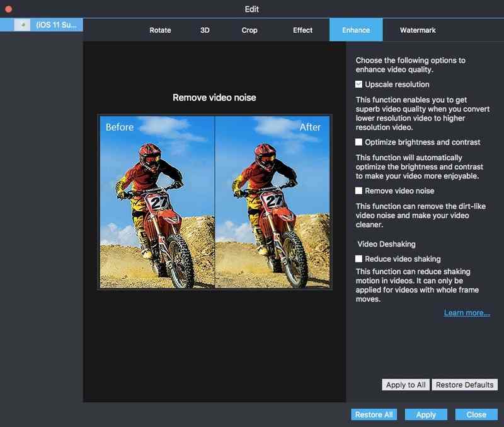Close the Edit dialog
504x427 pixels.
tap(476, 414)
